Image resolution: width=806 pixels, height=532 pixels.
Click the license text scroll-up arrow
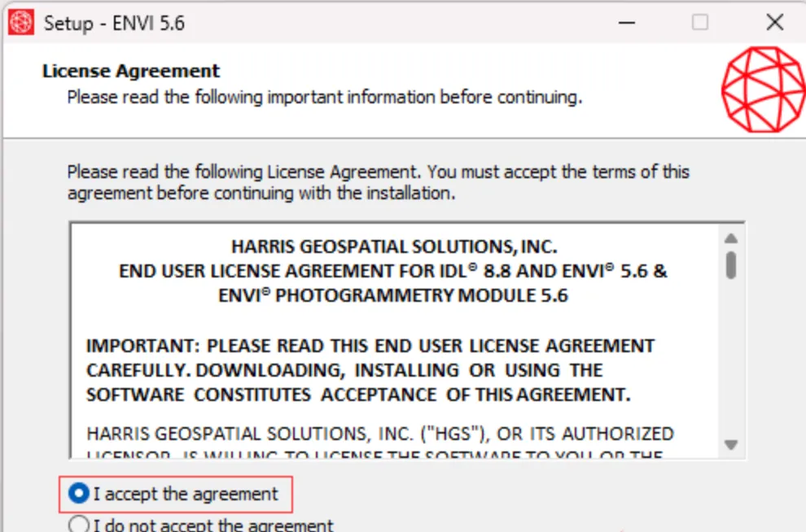(x=730, y=238)
